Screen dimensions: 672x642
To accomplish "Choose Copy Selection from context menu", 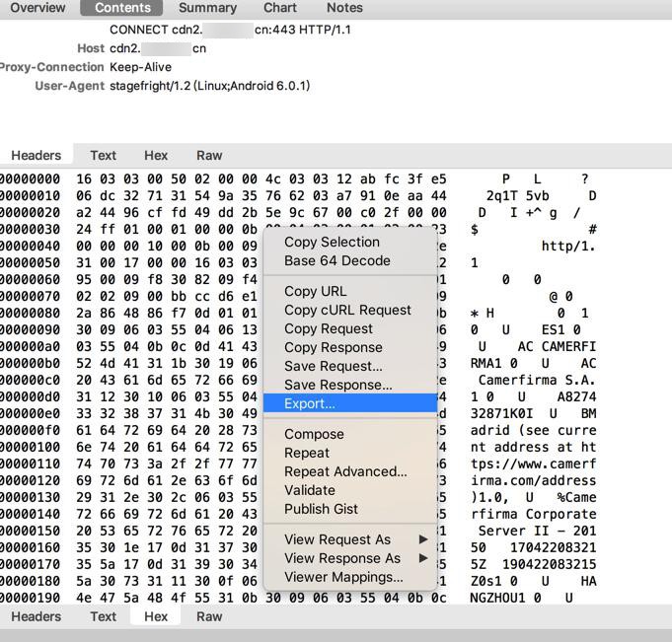I will click(350, 242).
